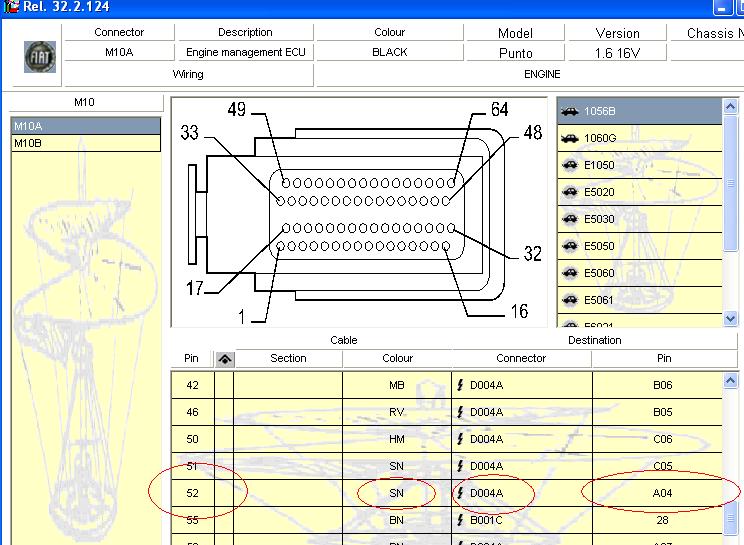The width and height of the screenshot is (744, 545).
Task: Select the E1050 entry text
Action: coord(599,166)
